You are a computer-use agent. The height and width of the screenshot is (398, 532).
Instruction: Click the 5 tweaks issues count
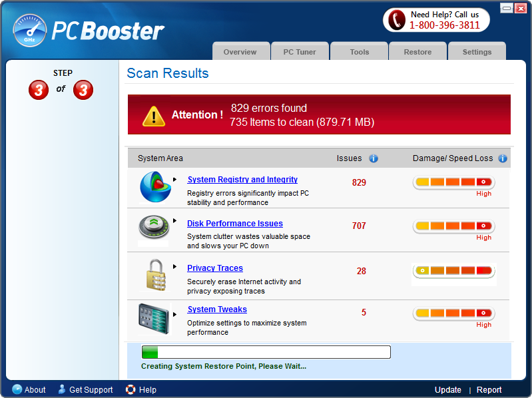click(x=364, y=312)
